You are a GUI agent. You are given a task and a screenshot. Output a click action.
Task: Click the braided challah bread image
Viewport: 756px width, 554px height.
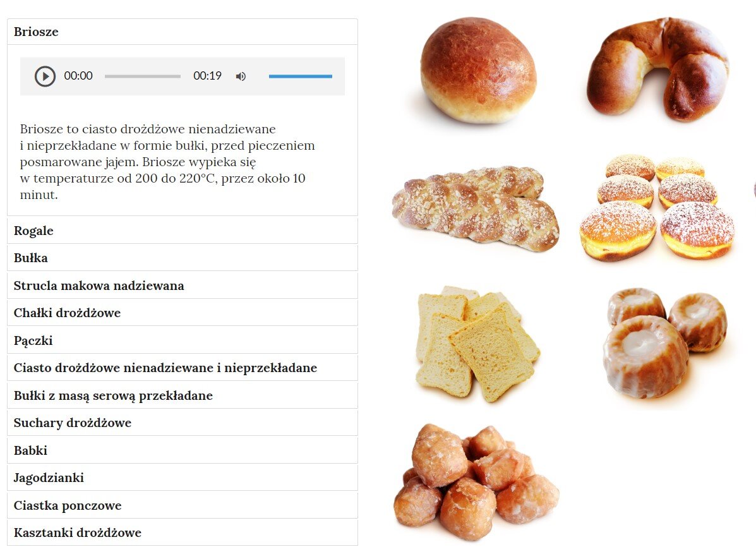point(476,208)
